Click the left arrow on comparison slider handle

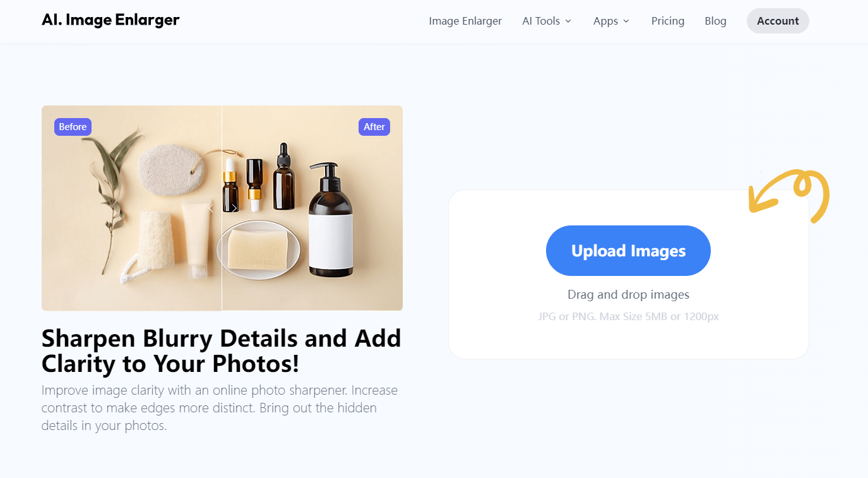coord(211,208)
